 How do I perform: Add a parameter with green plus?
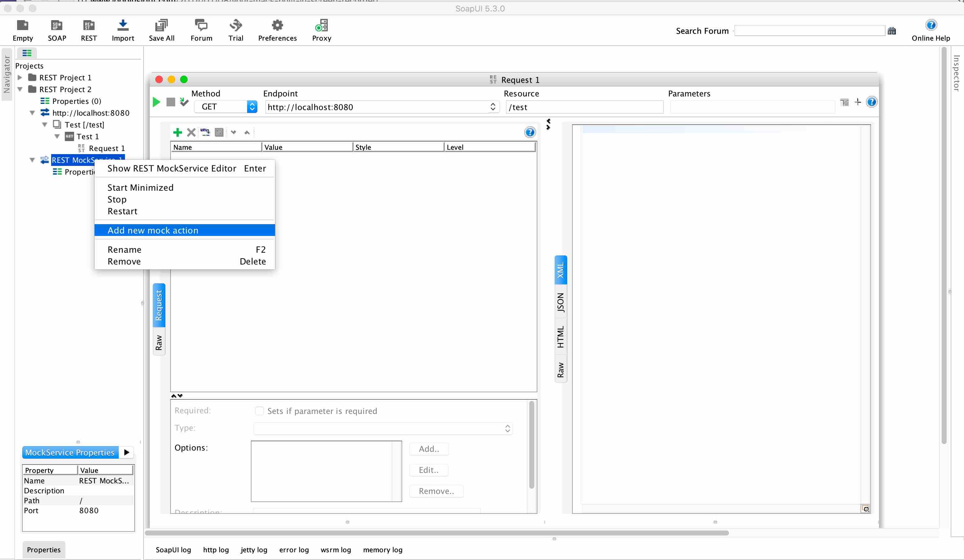pyautogui.click(x=177, y=132)
